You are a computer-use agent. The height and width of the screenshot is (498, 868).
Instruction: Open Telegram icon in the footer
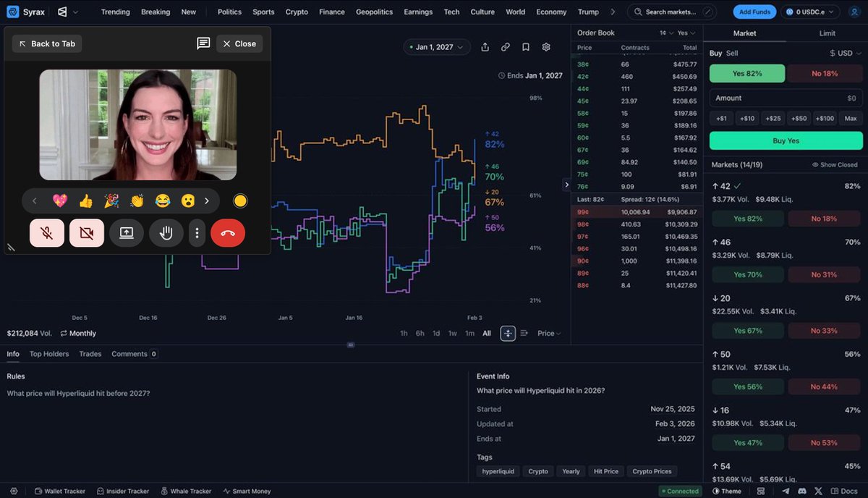[x=786, y=491]
